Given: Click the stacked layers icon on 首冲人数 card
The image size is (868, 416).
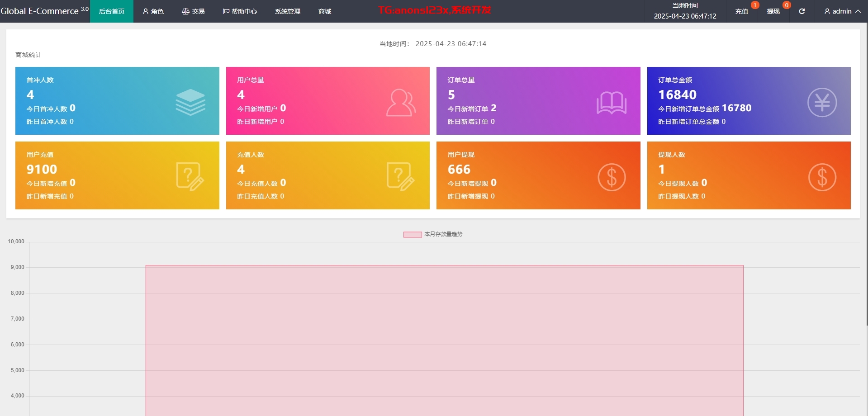Looking at the screenshot, I should (x=190, y=102).
